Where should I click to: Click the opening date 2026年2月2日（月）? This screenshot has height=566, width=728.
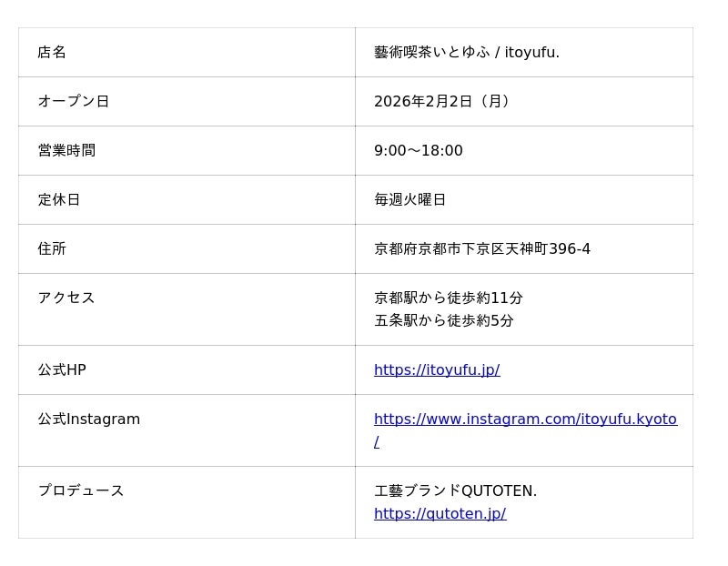point(445,102)
